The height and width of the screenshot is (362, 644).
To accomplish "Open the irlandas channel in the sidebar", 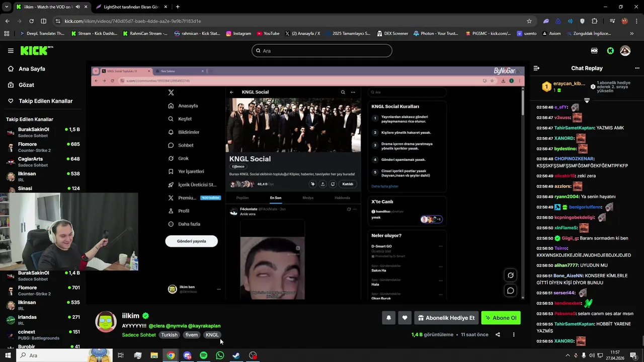I will click(43, 320).
